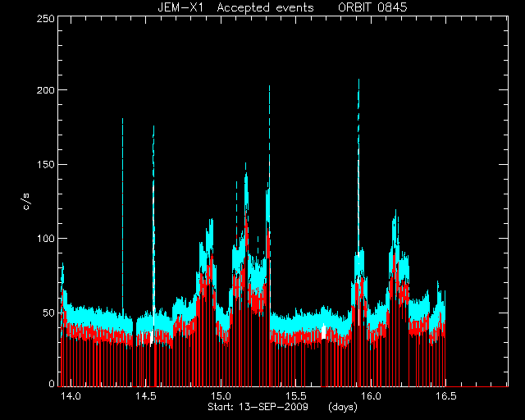This screenshot has width=525, height=420.
Task: Click the cyan spike tip just above 200 near day 15.3
Action: pos(269,88)
